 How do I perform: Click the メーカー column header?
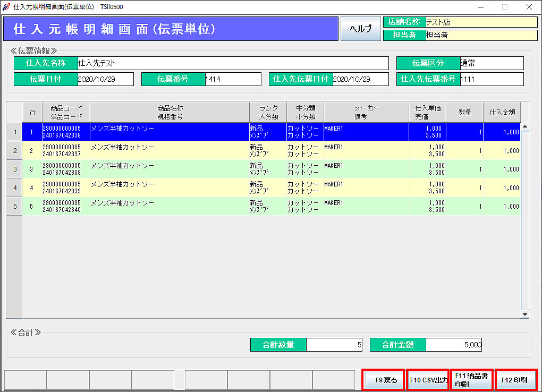366,112
